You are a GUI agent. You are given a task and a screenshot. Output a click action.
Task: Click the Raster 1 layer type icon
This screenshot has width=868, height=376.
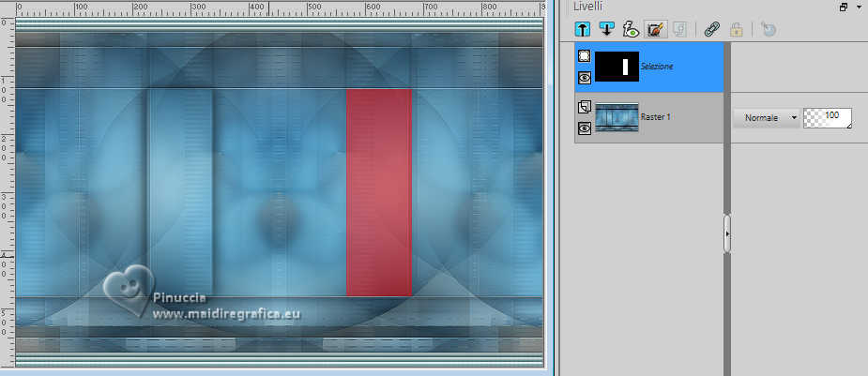tap(584, 107)
